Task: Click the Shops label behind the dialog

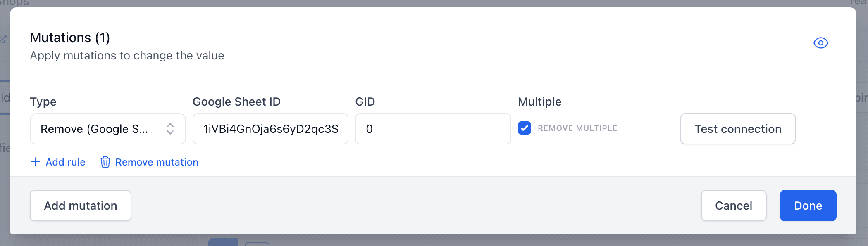Action: 14,3
